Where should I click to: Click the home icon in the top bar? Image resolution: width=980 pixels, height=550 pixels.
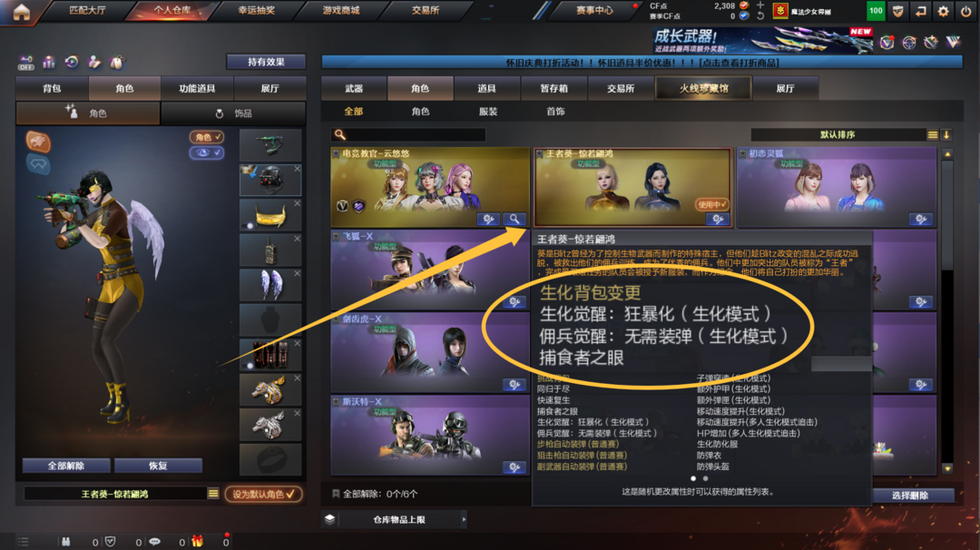(x=21, y=12)
